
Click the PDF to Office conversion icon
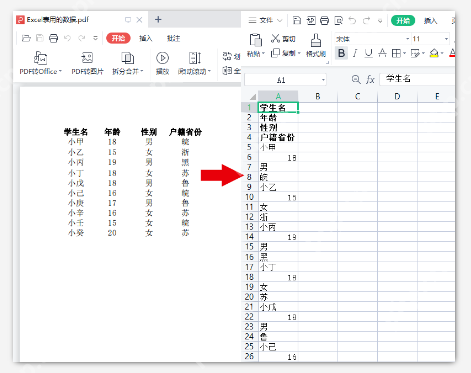coord(40,58)
